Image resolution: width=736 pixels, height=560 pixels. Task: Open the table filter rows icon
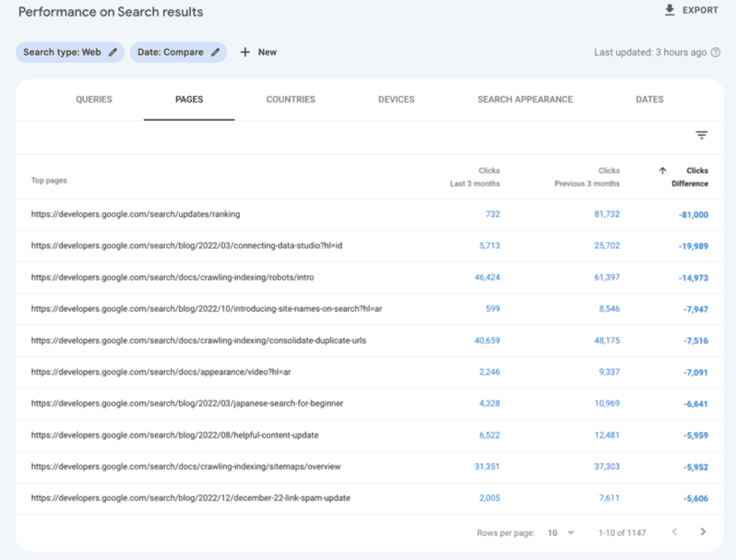tap(701, 135)
